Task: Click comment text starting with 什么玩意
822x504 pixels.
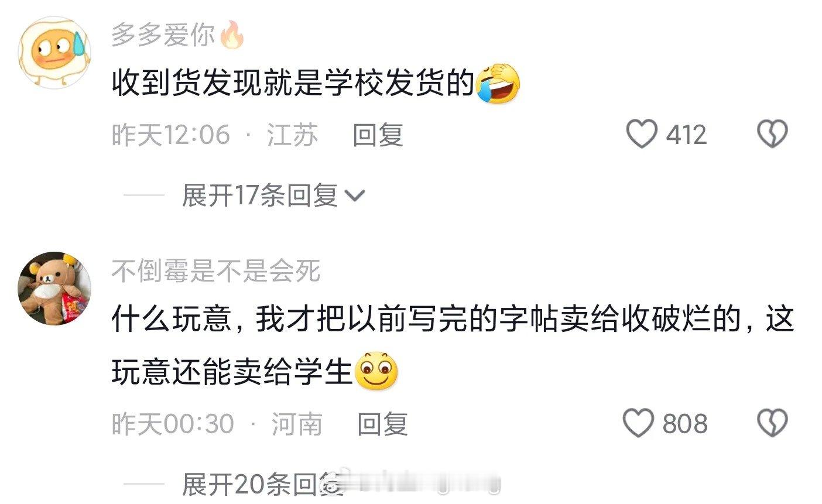Action: tap(453, 345)
